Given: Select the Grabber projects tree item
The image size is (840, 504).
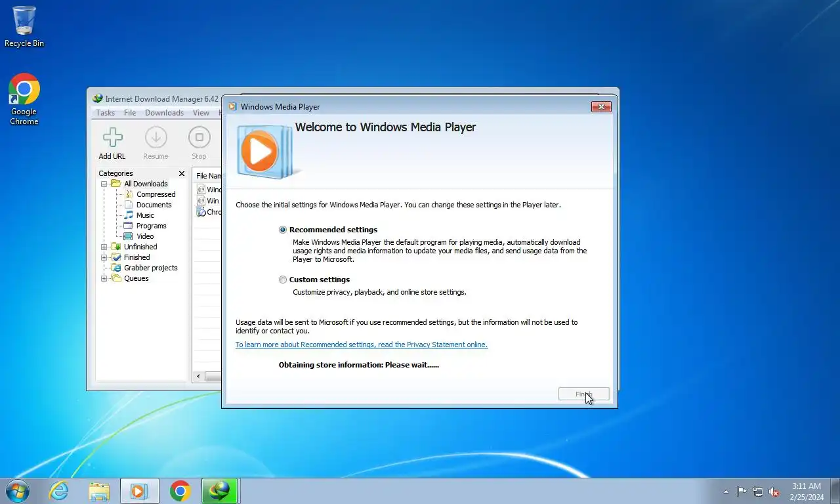Looking at the screenshot, I should tap(150, 268).
